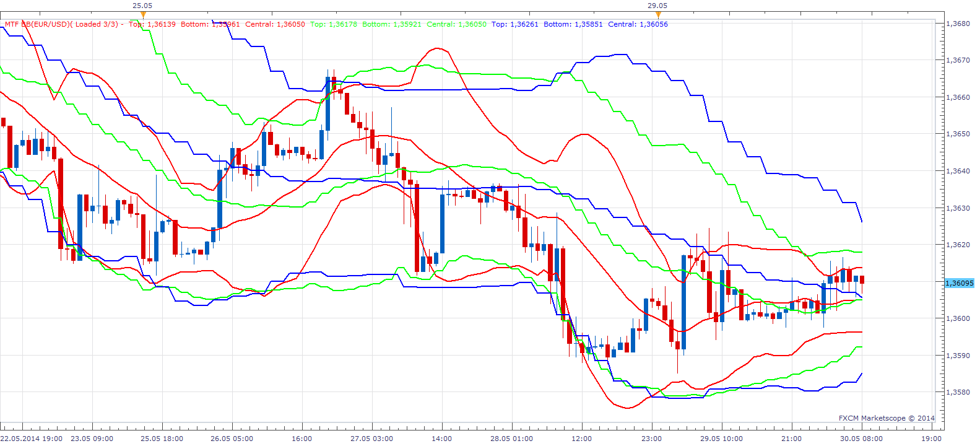Click the 30.05 08:00 time label
This screenshot has width=980, height=446.
(x=862, y=439)
